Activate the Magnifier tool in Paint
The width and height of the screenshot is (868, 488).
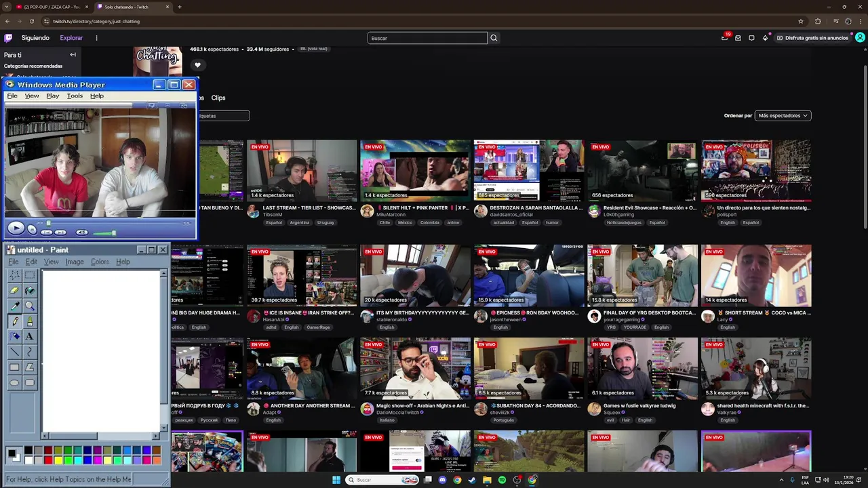30,306
